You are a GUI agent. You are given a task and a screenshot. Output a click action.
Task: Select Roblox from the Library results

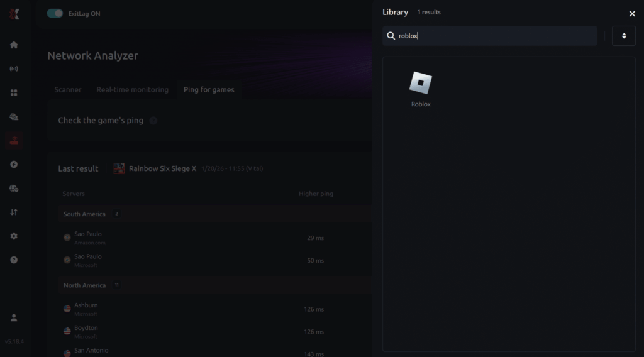(421, 89)
